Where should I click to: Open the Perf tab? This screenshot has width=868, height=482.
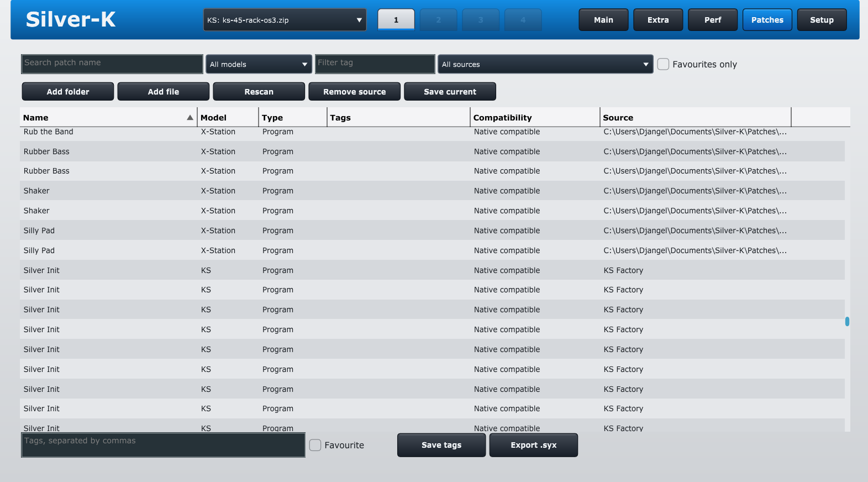[713, 20]
